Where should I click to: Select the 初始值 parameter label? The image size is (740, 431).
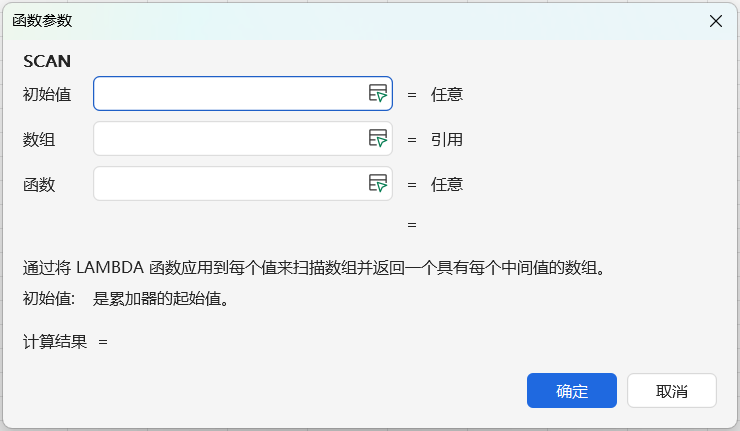47,95
